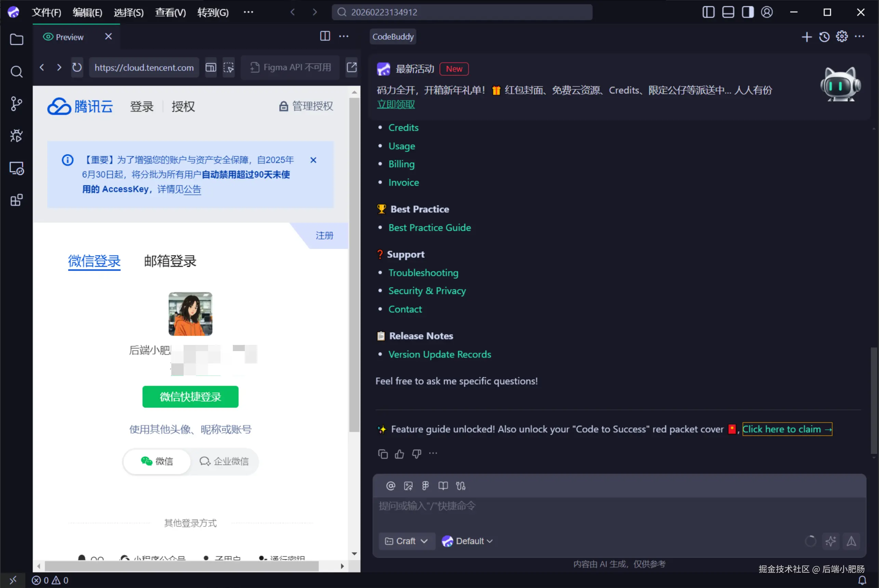
Task: Click the chat history clock icon
Action: (824, 37)
